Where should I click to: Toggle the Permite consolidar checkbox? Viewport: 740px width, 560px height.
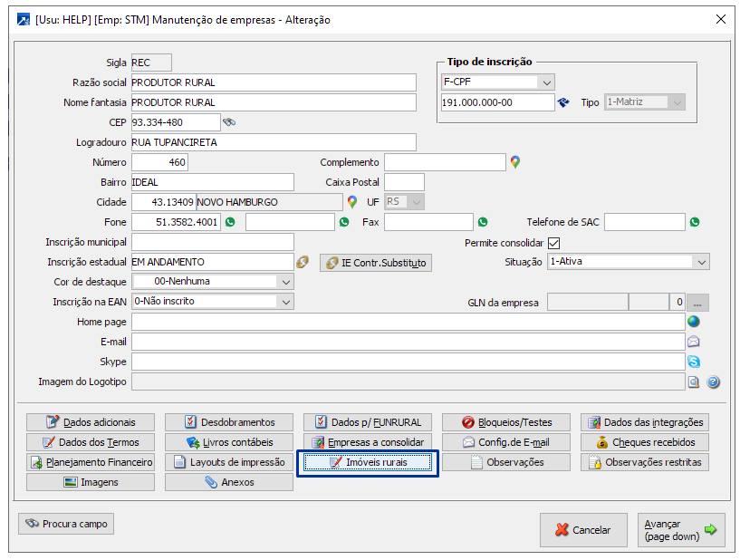pos(554,243)
